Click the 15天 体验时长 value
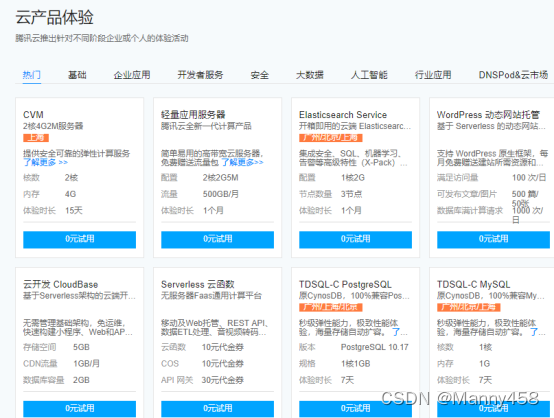 [x=73, y=211]
